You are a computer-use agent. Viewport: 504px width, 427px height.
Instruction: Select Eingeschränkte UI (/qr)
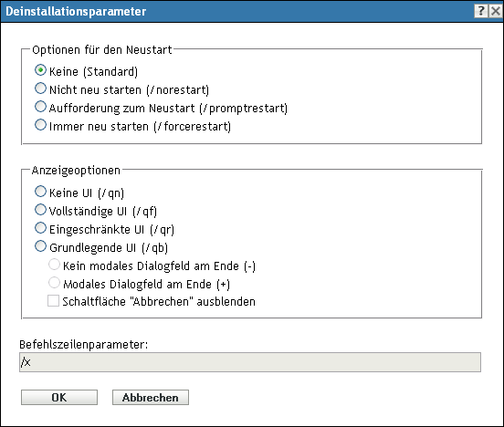click(40, 228)
